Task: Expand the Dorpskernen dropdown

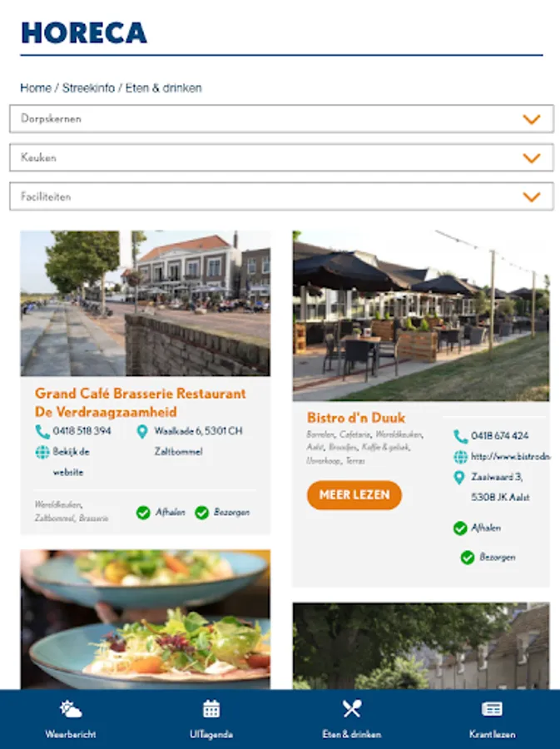Action: 282,119
